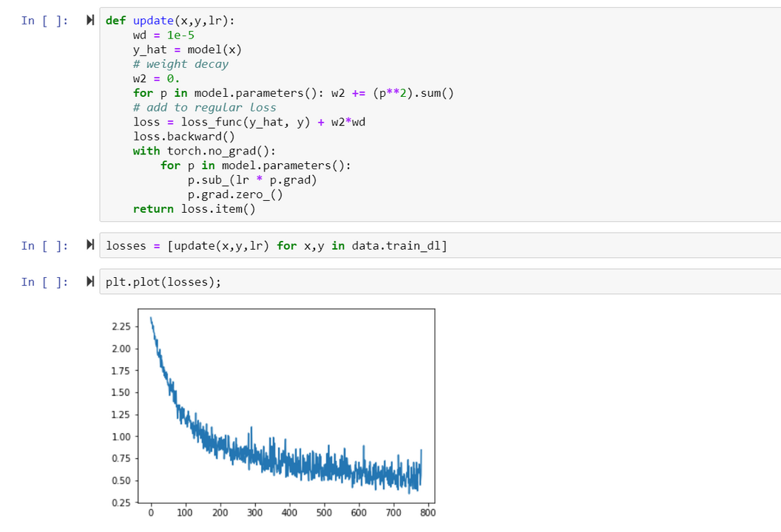Select the In [ ] prompt of update cell
The width and height of the screenshot is (781, 532).
click(45, 21)
